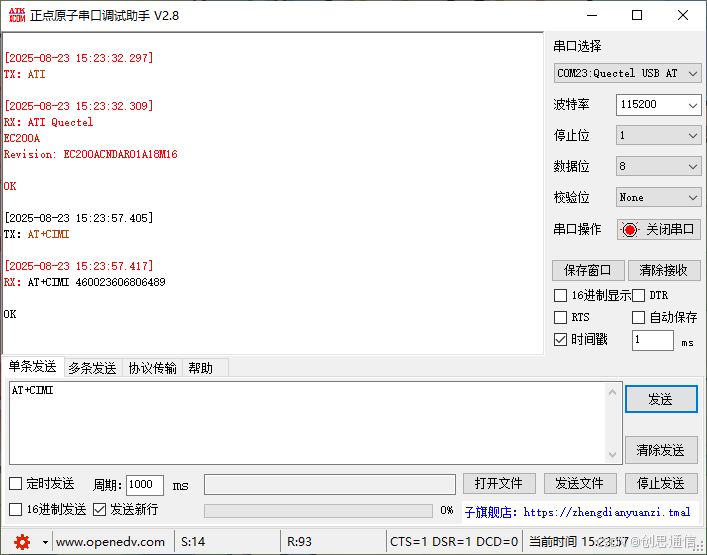The height and width of the screenshot is (555, 707).
Task: Enable the 定时发送 checkbox
Action: click(16, 484)
